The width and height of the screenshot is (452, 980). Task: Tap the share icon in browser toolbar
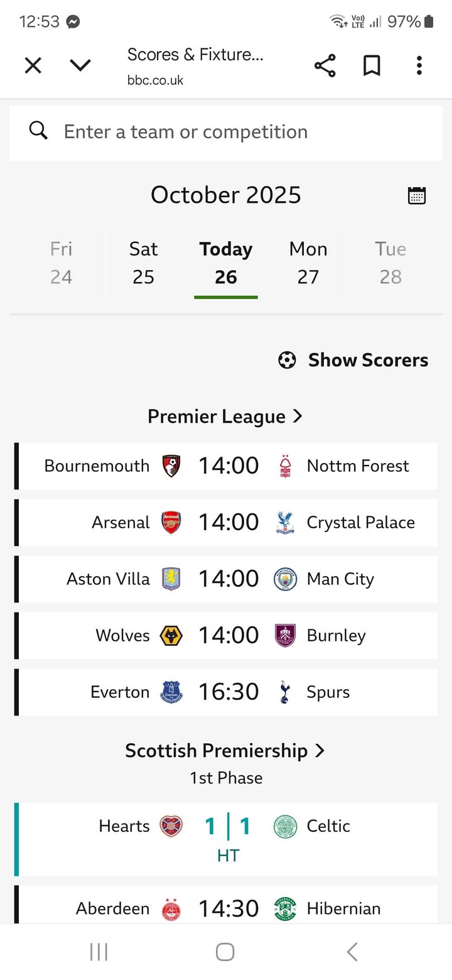(x=325, y=65)
